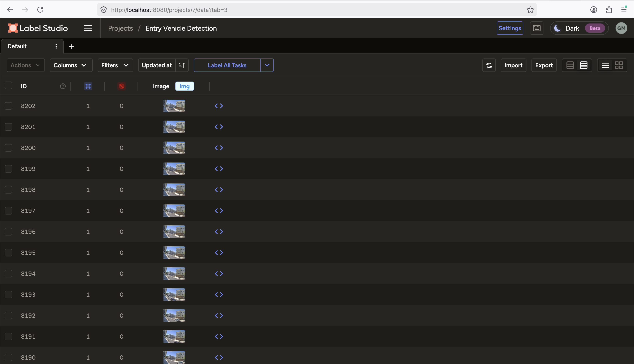Image resolution: width=634 pixels, height=364 pixels.
Task: Show source code for task 8195
Action: pyautogui.click(x=219, y=252)
